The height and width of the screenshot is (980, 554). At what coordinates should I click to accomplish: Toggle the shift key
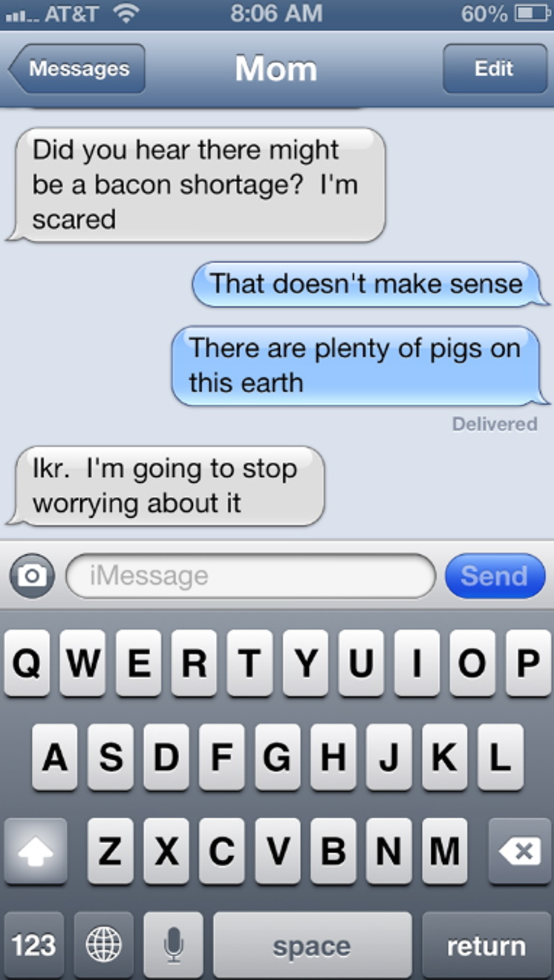pyautogui.click(x=36, y=851)
